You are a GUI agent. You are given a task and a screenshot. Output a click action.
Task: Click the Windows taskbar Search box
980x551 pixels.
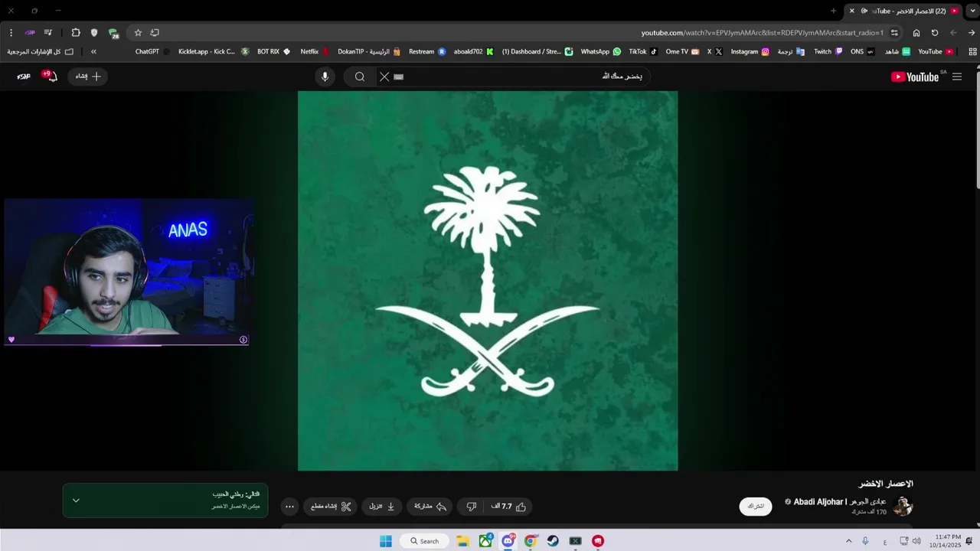(424, 541)
